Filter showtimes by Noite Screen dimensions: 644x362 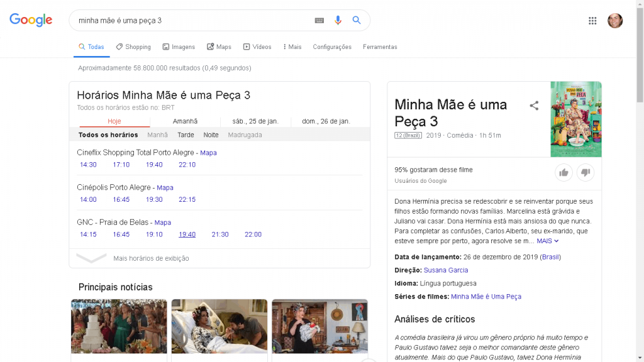[x=211, y=134]
